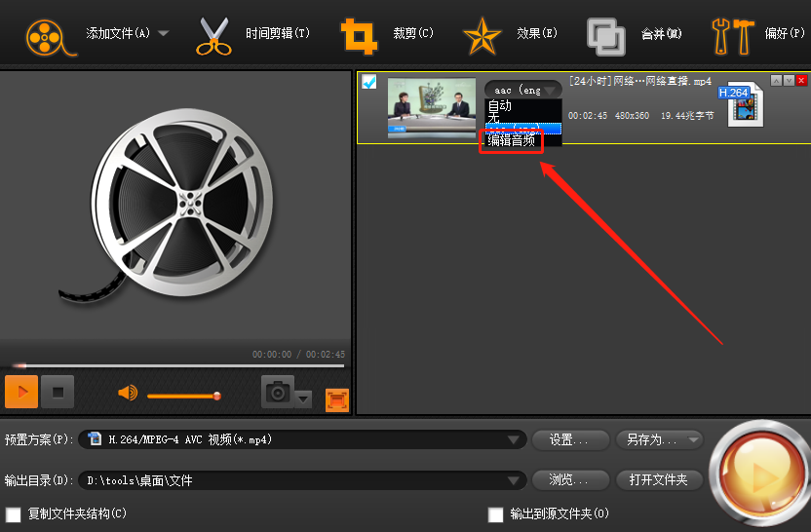Screen dimensions: 811x532
Task: Start conversion with big orange round button
Action: pos(760,475)
